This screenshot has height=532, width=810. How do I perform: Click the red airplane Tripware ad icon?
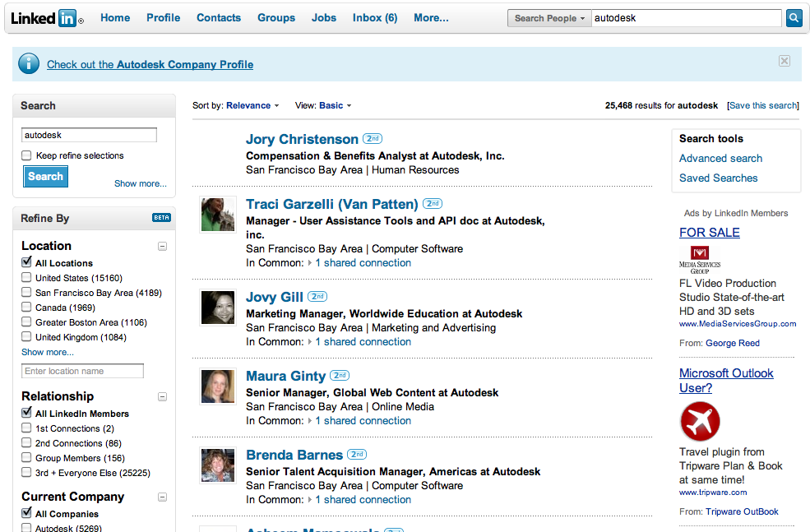coord(700,422)
